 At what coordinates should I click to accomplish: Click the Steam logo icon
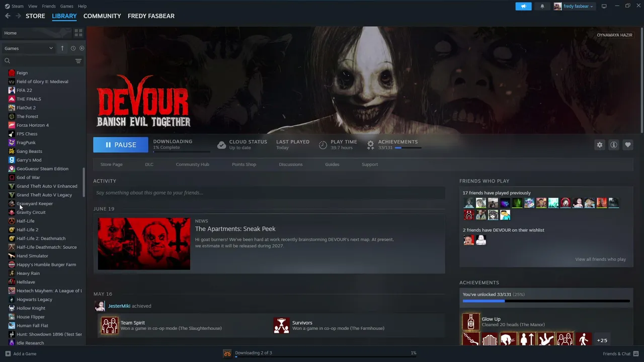click(7, 6)
